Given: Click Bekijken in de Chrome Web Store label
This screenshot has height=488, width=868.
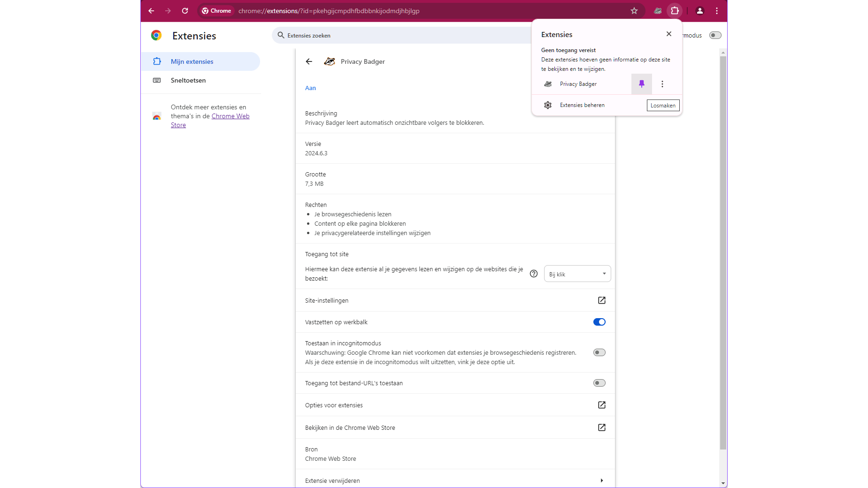Looking at the screenshot, I should [350, 428].
